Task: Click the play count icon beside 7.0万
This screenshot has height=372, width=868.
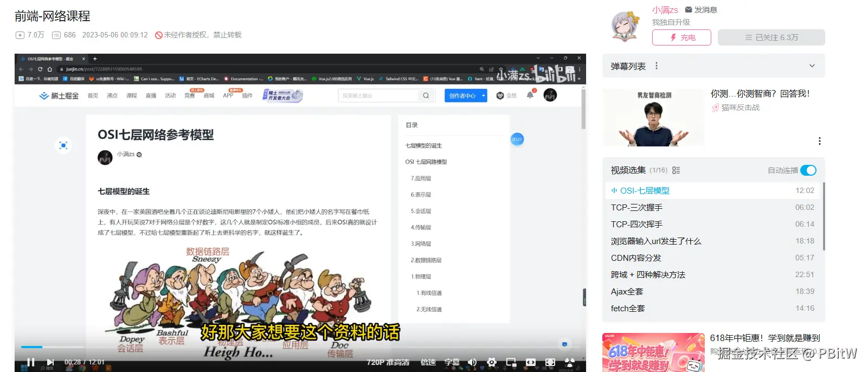Action: click(20, 35)
